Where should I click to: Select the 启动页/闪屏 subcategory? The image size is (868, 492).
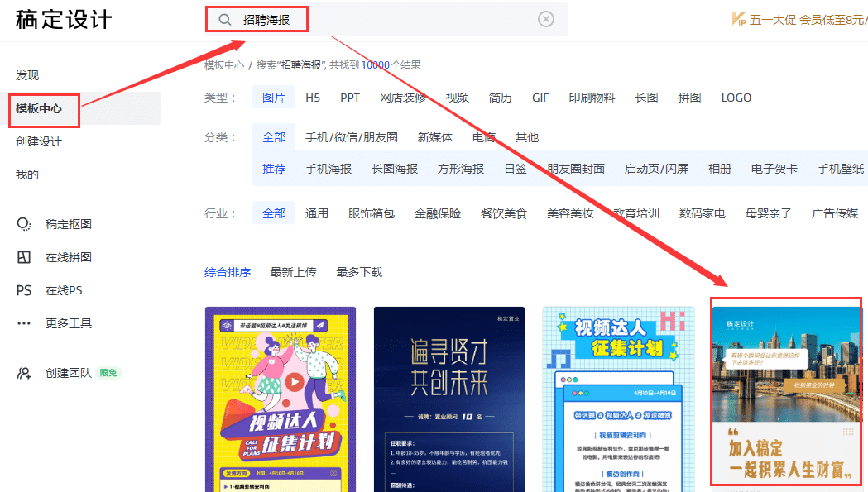click(x=656, y=169)
